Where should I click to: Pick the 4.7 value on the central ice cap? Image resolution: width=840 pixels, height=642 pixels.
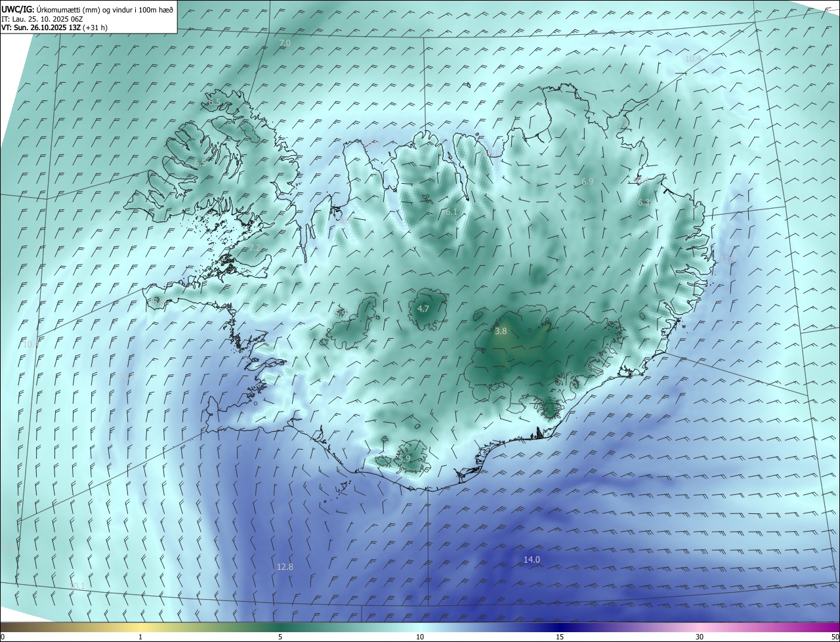pyautogui.click(x=423, y=309)
